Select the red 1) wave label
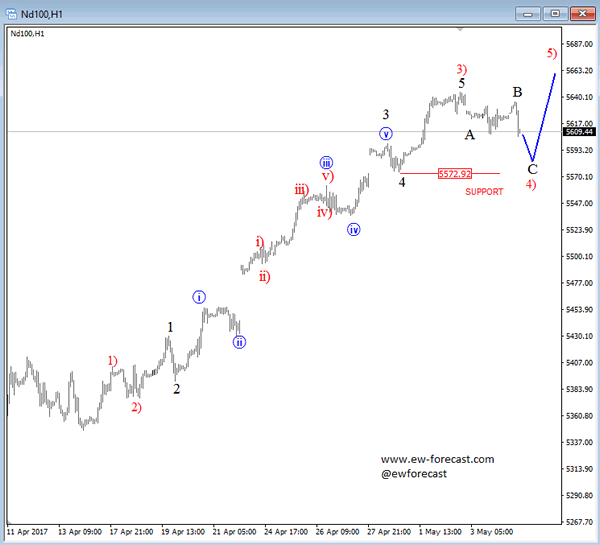Image resolution: width=600 pixels, height=545 pixels. pos(112,361)
